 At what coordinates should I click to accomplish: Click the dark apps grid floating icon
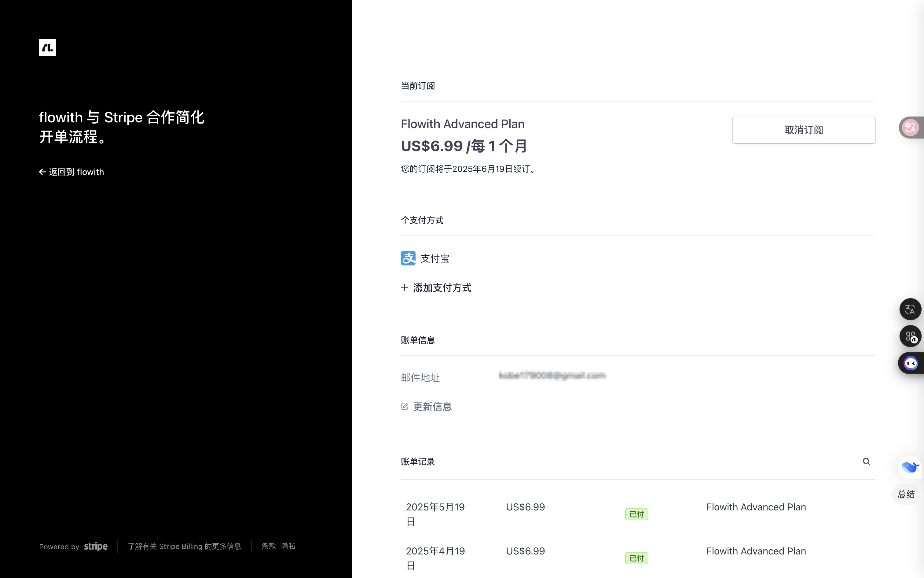(910, 336)
